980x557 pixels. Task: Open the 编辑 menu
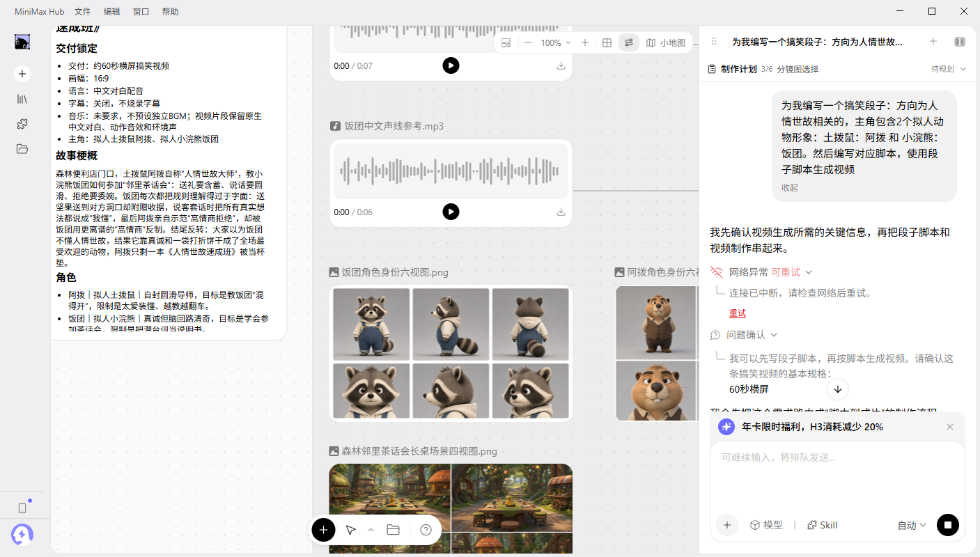(111, 11)
